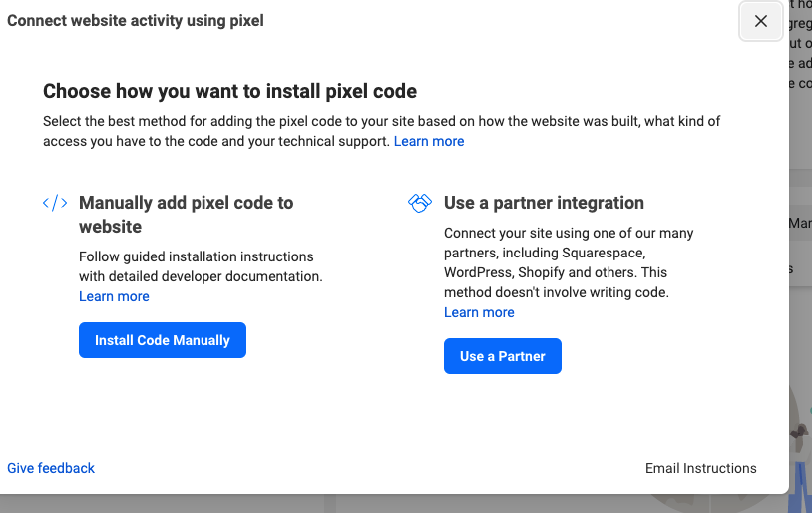The height and width of the screenshot is (513, 812).
Task: Click the code brackets icon
Action: tap(55, 203)
